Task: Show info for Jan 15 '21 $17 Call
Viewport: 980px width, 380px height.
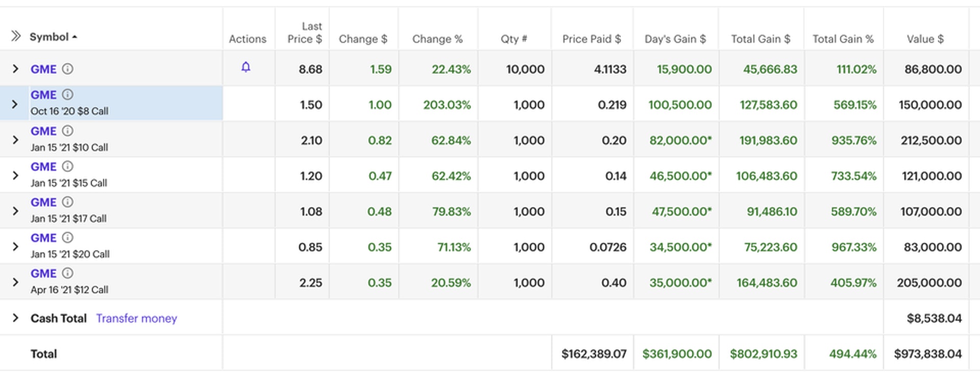Action: pos(67,202)
